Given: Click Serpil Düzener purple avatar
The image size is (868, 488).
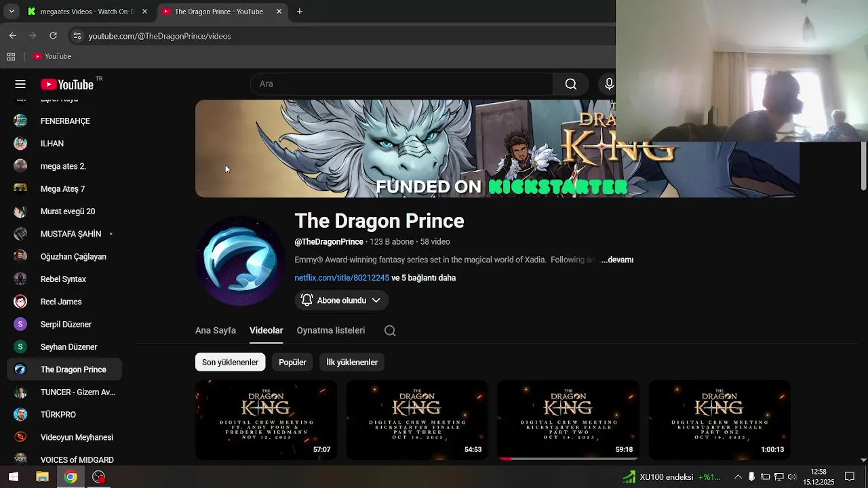Looking at the screenshot, I should (20, 324).
